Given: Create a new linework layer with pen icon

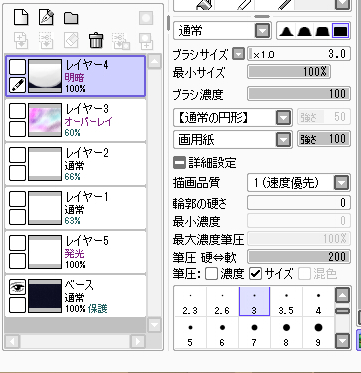Looking at the screenshot, I should tap(46, 17).
